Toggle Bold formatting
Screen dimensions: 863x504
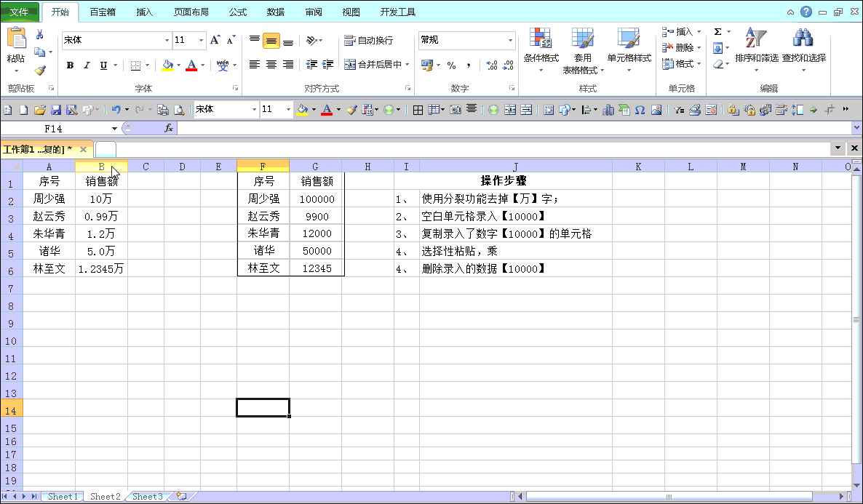pyautogui.click(x=70, y=65)
